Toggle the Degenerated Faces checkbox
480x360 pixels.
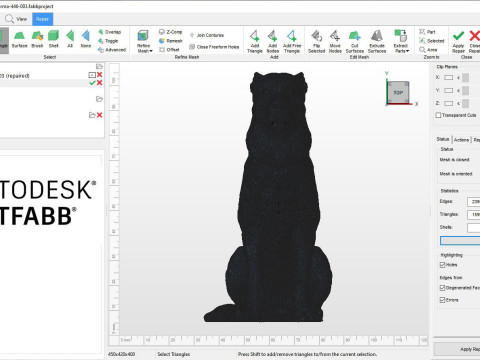443,288
